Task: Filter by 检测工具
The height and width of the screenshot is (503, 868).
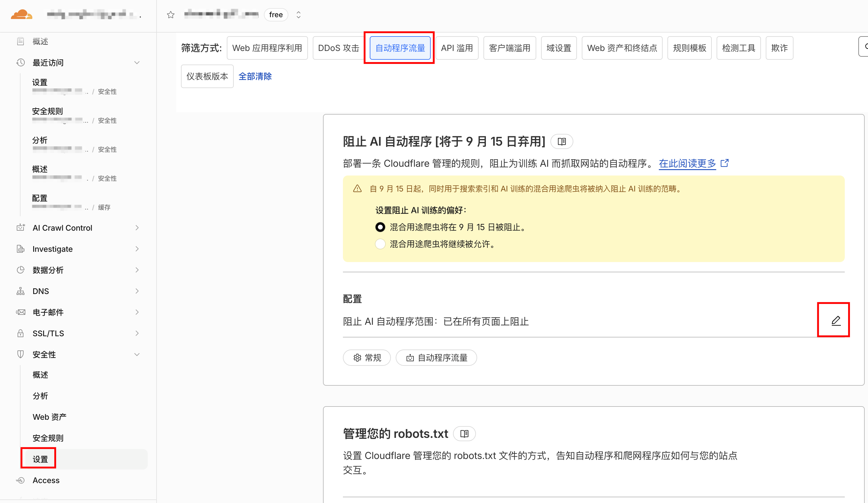Action: 739,48
